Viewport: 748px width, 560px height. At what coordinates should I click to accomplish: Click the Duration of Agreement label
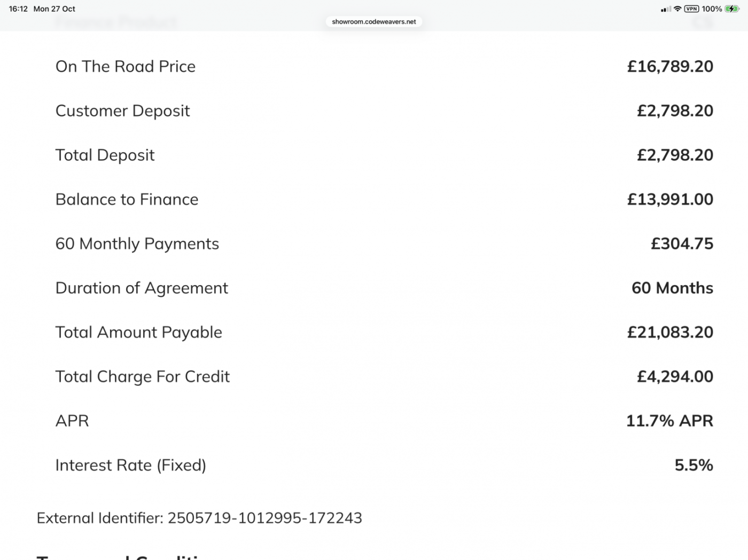pyautogui.click(x=142, y=288)
